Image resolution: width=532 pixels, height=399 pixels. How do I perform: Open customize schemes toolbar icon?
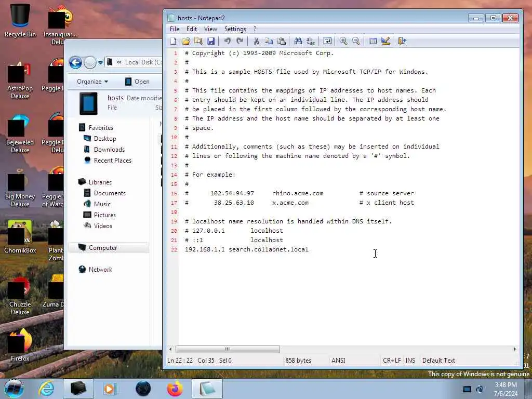click(x=385, y=41)
